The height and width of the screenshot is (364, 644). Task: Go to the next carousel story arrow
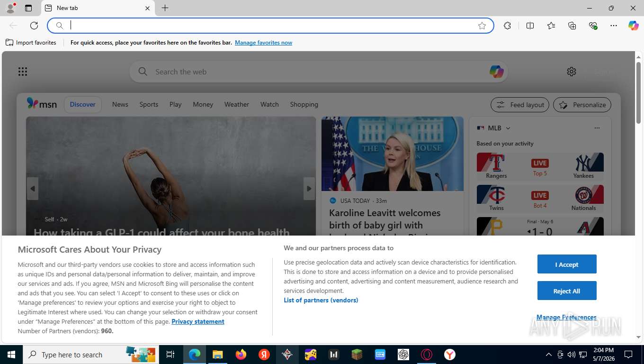click(x=309, y=189)
